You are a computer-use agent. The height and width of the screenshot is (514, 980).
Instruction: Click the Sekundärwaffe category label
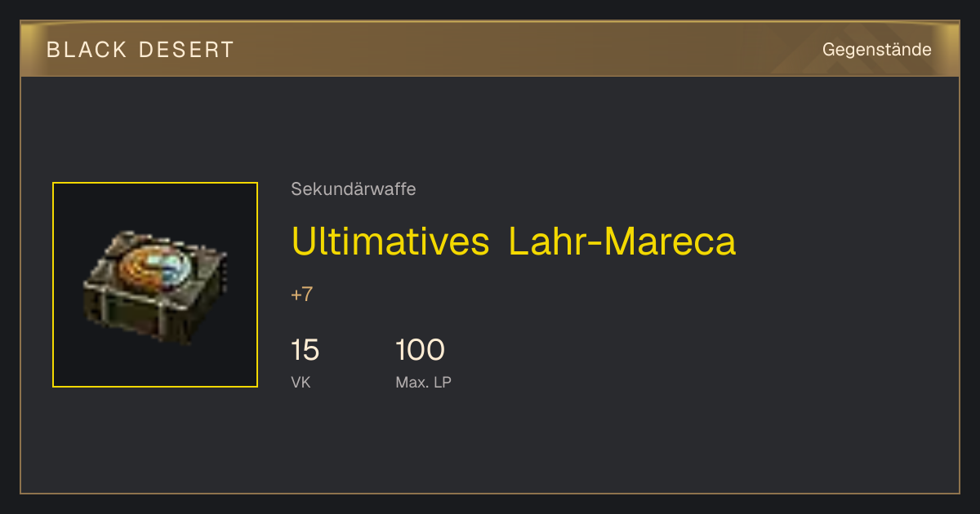tap(354, 189)
